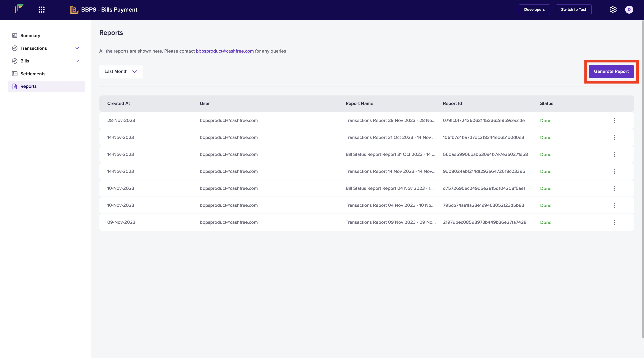Select Reports in the sidebar

coord(29,86)
